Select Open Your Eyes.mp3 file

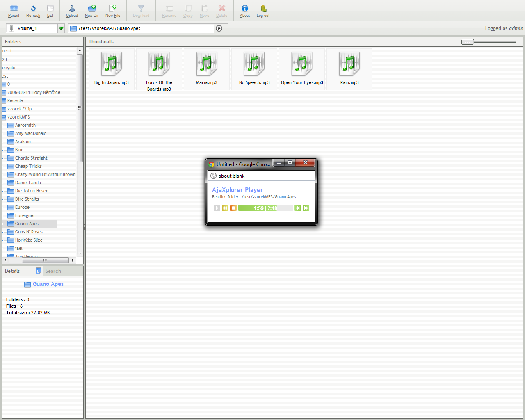tap(302, 69)
